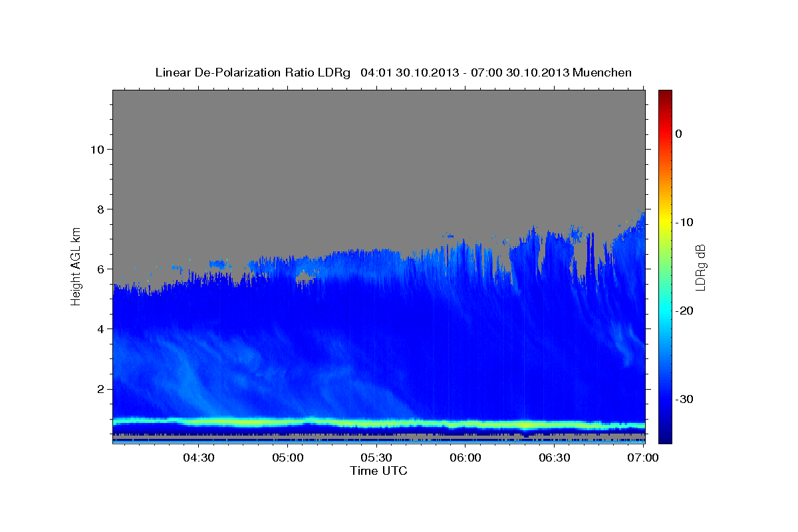Click the '05:00' time tick label

(x=287, y=458)
